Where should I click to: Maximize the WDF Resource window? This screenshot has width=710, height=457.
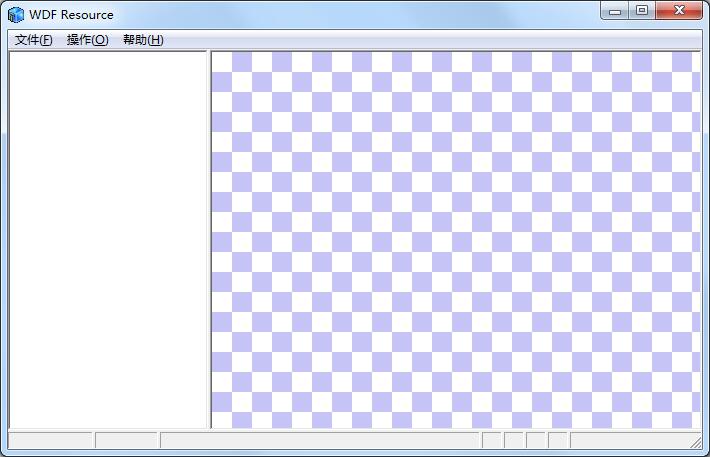click(x=641, y=11)
